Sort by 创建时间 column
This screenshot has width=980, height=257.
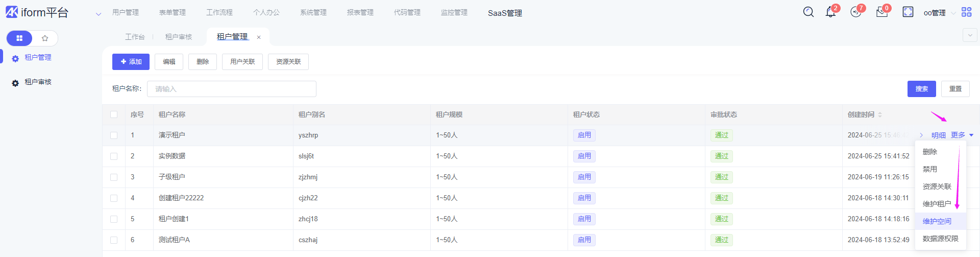[x=880, y=114]
